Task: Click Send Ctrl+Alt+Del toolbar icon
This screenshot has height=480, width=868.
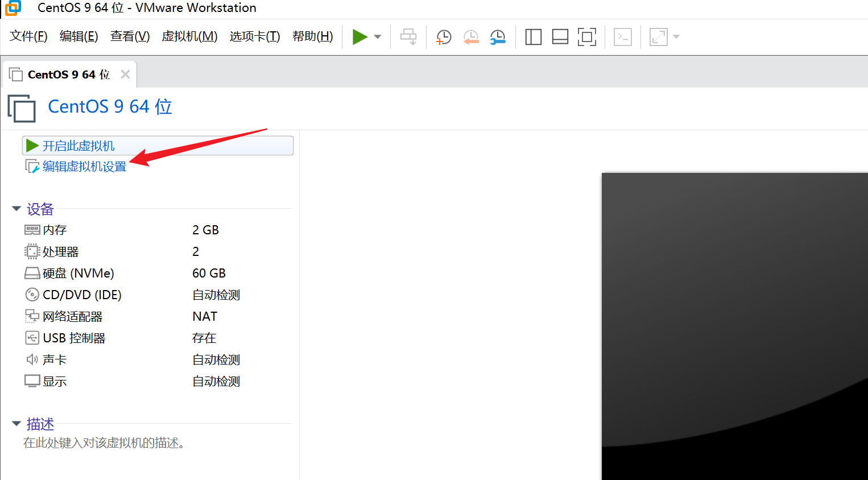Action: pos(408,37)
